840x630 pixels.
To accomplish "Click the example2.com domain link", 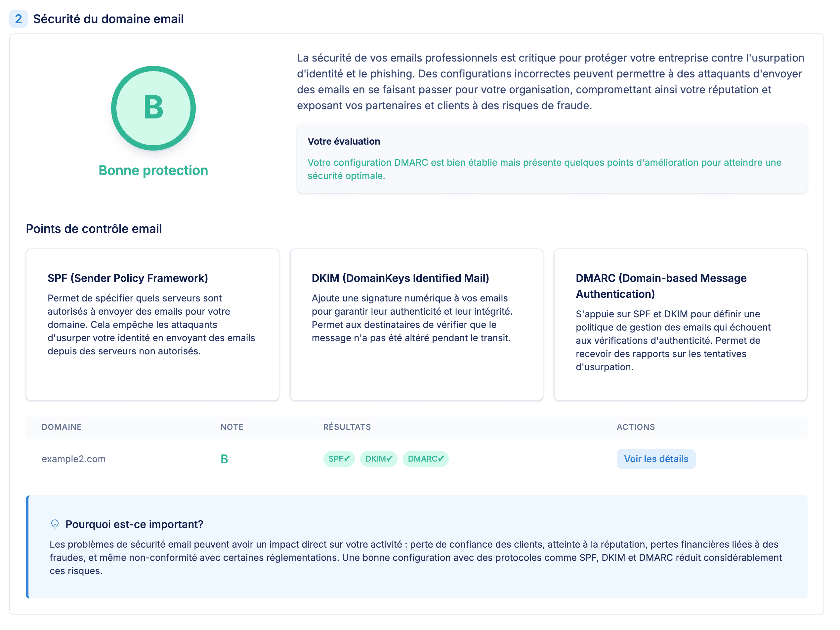I will 74,459.
